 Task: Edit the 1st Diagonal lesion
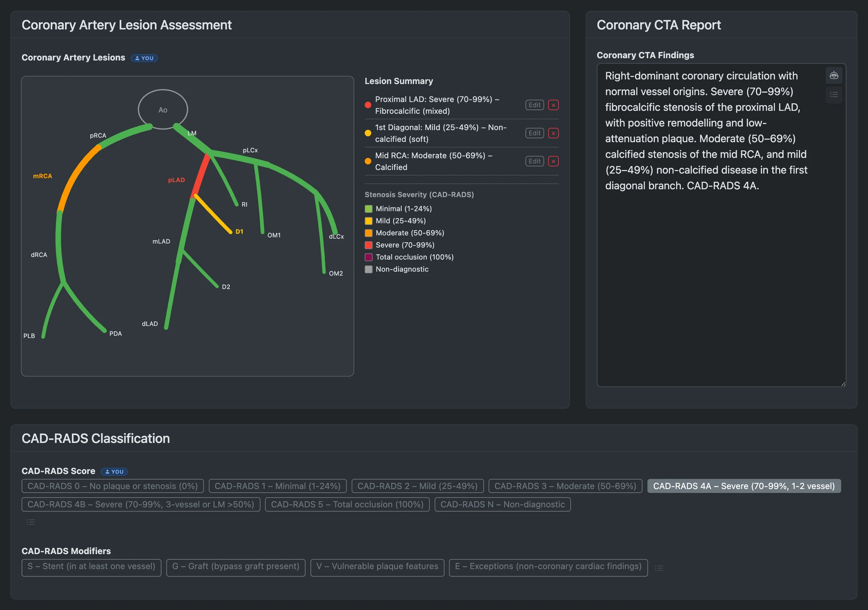(x=534, y=133)
